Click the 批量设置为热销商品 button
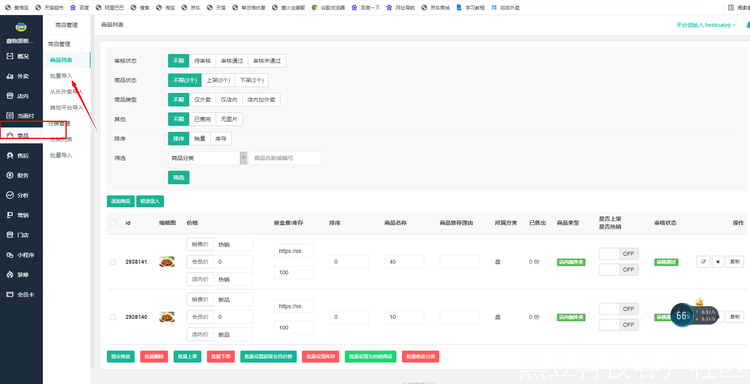Screen dimensions: 750x384 [x=370, y=356]
